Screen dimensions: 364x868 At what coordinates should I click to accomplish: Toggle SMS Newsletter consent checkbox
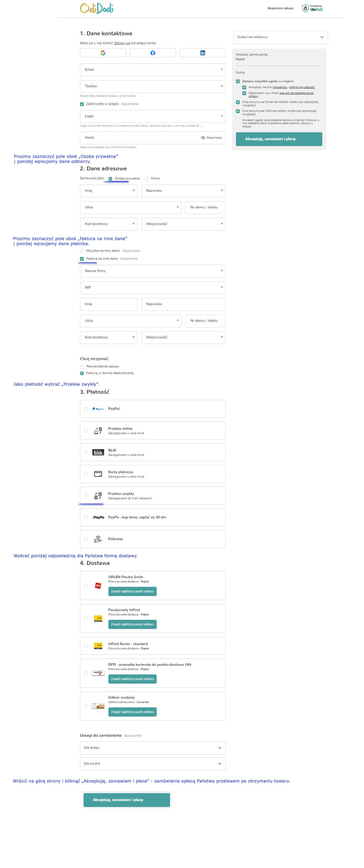238,111
